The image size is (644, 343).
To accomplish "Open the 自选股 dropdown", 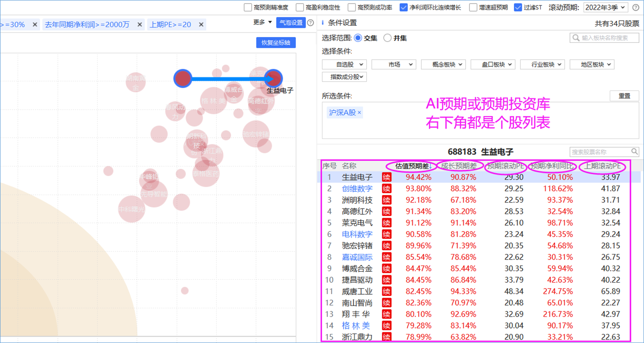I will tap(344, 65).
